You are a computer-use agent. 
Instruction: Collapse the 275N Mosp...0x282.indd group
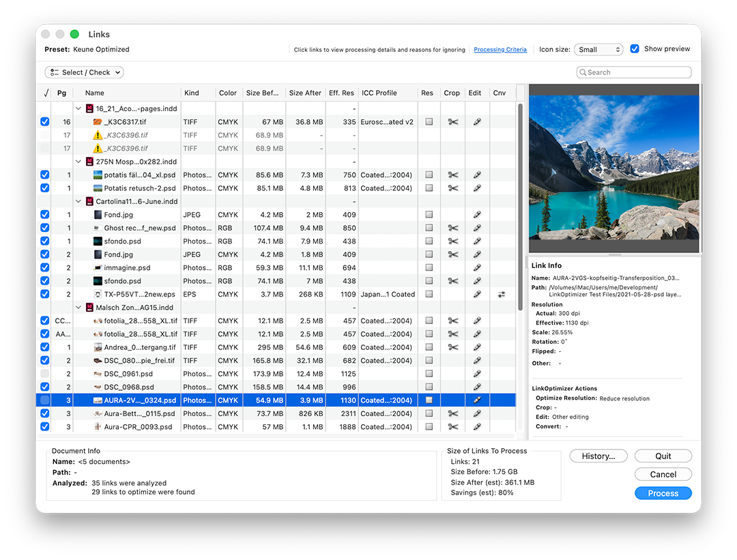(78, 162)
